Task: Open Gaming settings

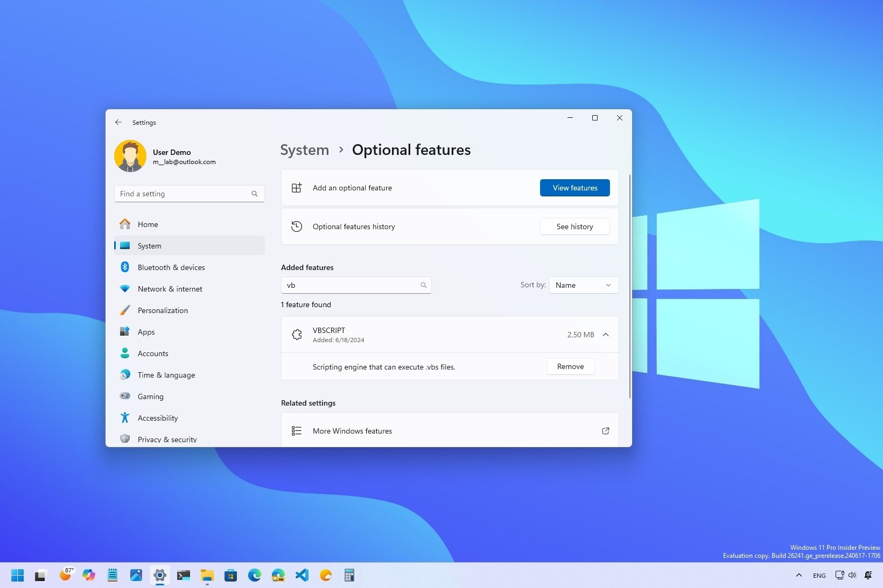Action: [x=190, y=396]
